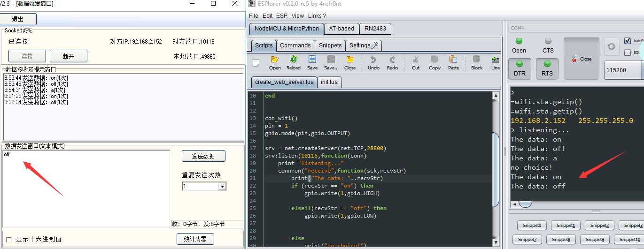
Task: Run Snippet8 button
Action: click(561, 240)
